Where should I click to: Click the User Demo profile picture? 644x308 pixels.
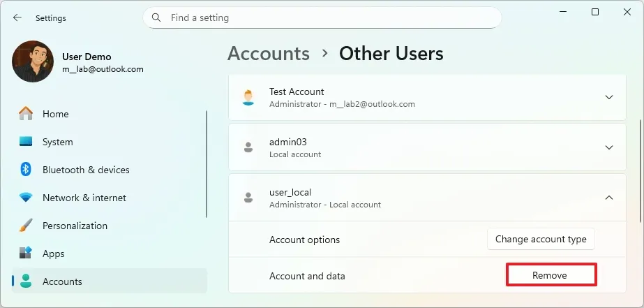(33, 61)
